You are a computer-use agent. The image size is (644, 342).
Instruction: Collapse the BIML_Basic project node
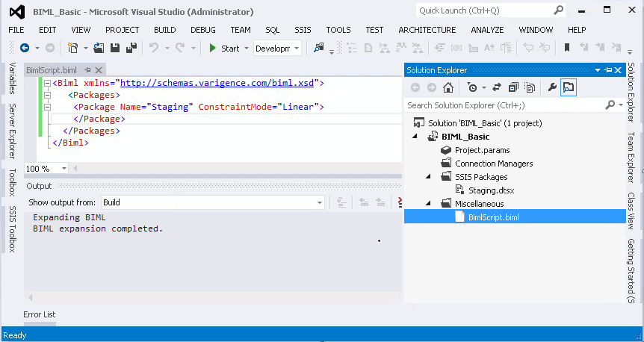point(415,137)
